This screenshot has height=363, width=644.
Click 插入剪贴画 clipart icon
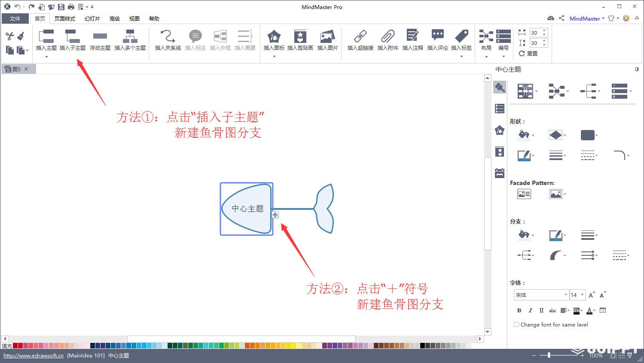pyautogui.click(x=300, y=40)
